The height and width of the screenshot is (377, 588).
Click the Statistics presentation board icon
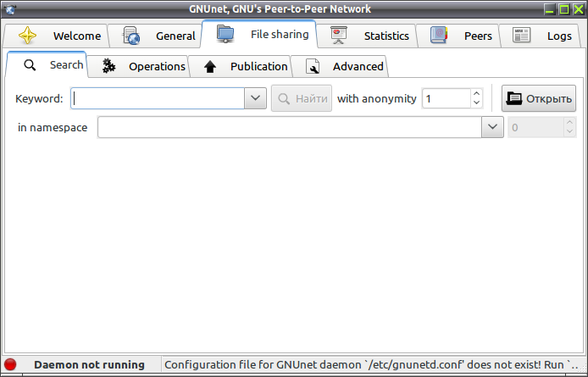pyautogui.click(x=339, y=36)
